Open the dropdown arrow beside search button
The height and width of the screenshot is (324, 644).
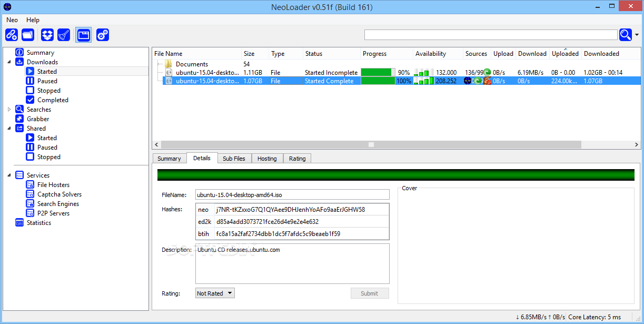point(637,35)
